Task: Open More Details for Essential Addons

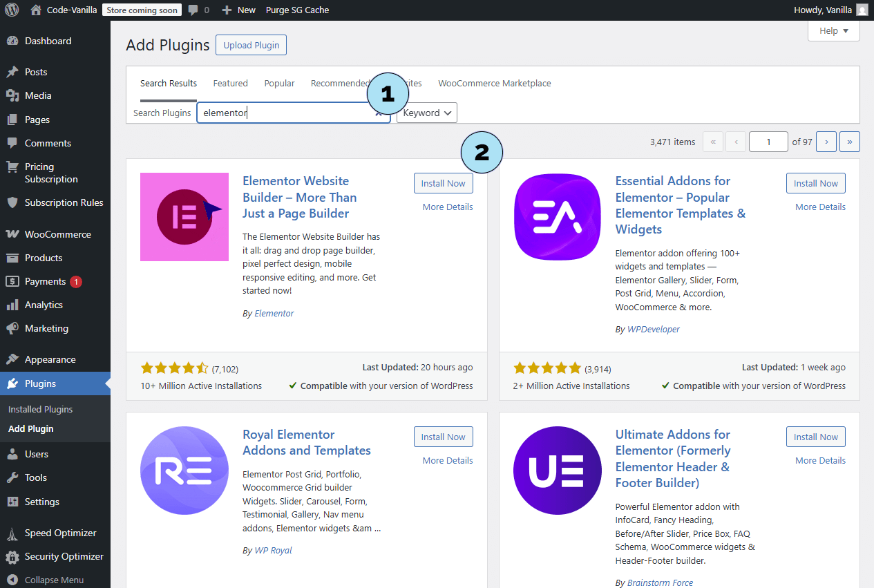Action: (x=820, y=207)
